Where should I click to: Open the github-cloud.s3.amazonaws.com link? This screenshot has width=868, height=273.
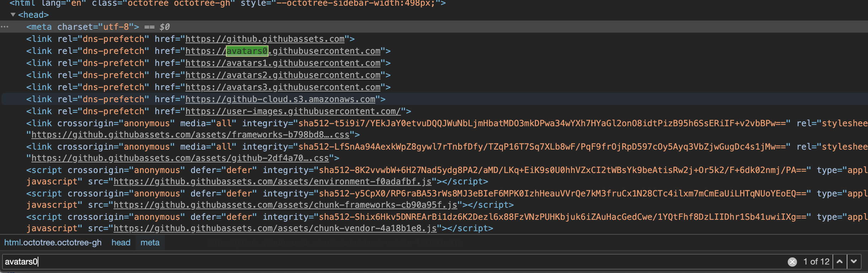(280, 99)
